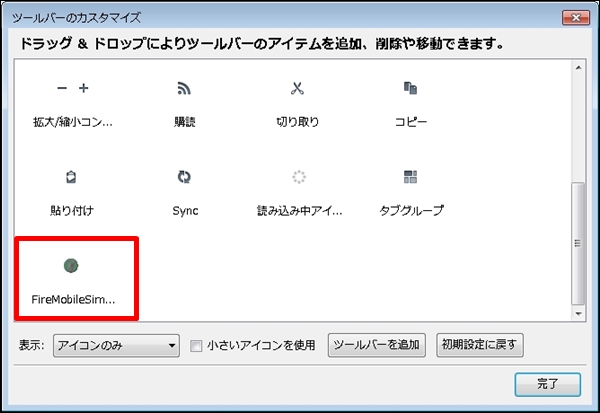Click the 読み込み中アイ... label
The width and height of the screenshot is (600, 413).
pyautogui.click(x=300, y=211)
